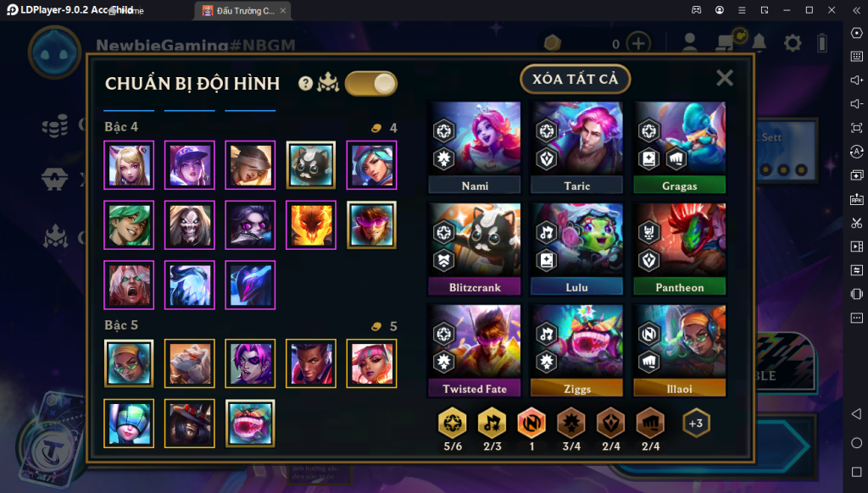Pick the Ahri portrait in Bậc 4

point(129,165)
